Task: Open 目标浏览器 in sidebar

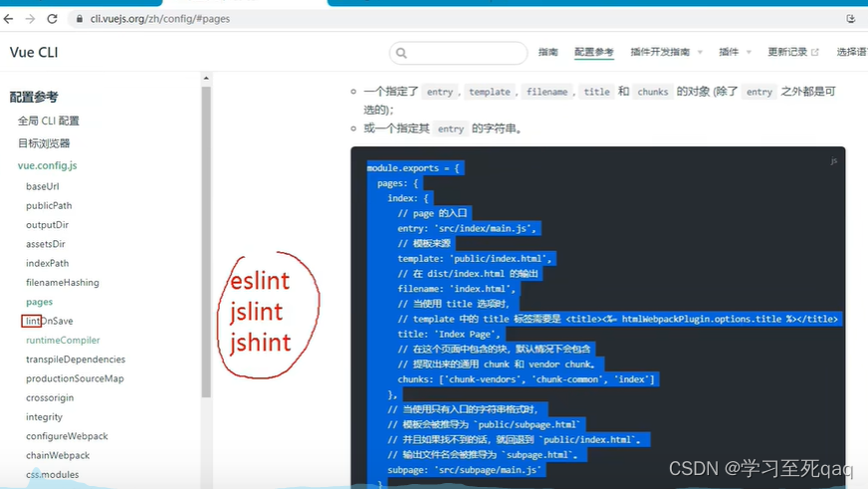Action: [x=44, y=143]
